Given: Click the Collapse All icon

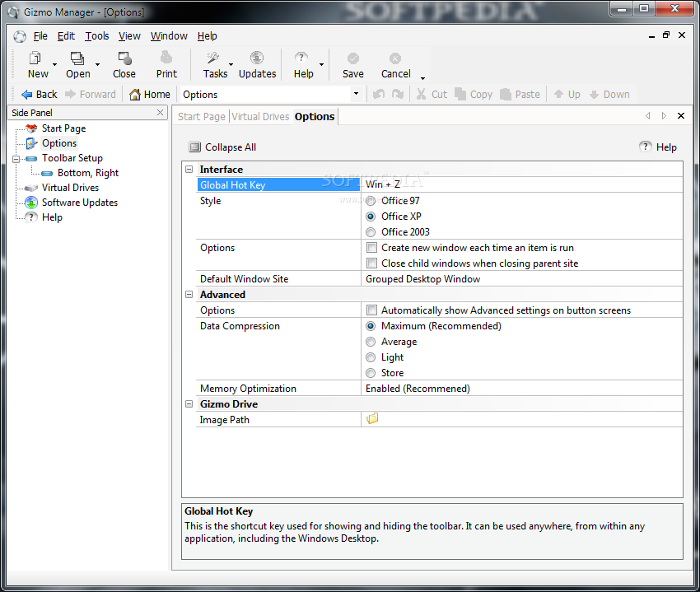Looking at the screenshot, I should click(194, 147).
